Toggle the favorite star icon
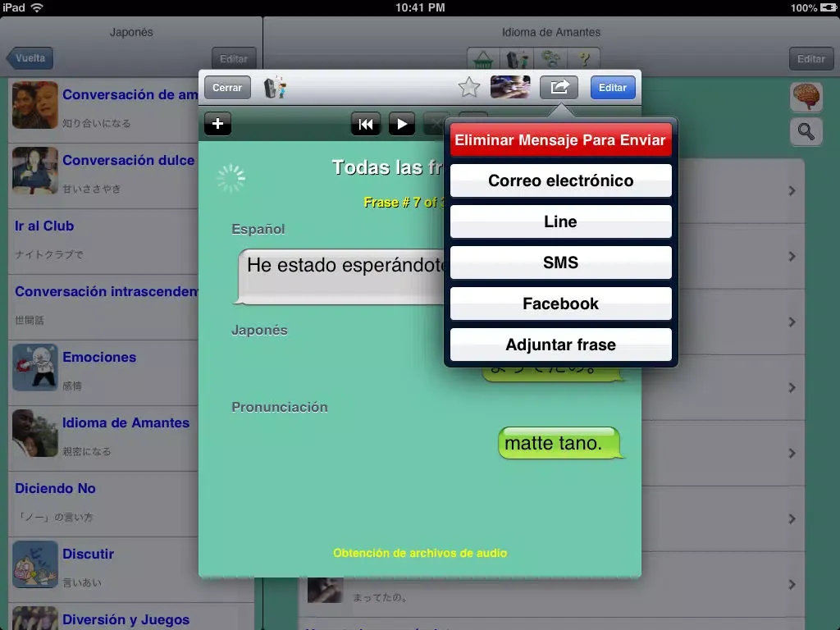840x630 pixels. [468, 87]
